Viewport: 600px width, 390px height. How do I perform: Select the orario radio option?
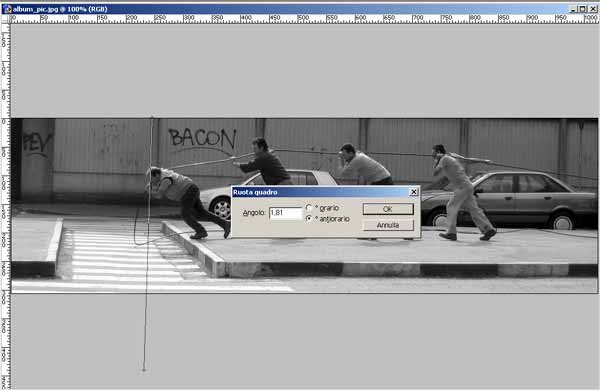pos(309,208)
